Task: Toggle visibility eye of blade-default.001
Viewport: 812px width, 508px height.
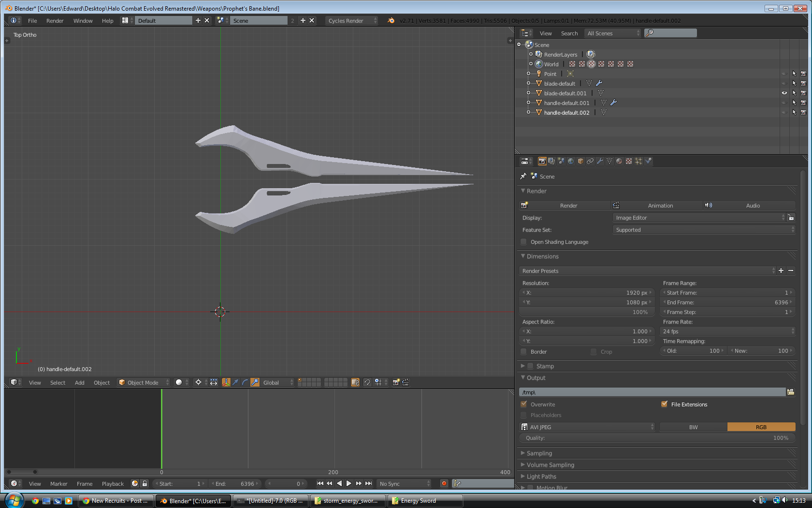Action: (784, 93)
